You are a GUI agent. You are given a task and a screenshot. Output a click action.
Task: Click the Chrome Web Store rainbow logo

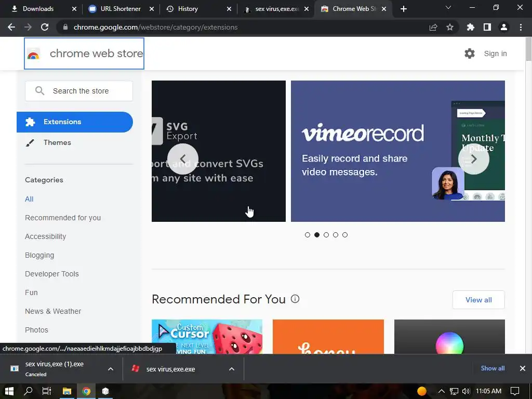coord(33,54)
